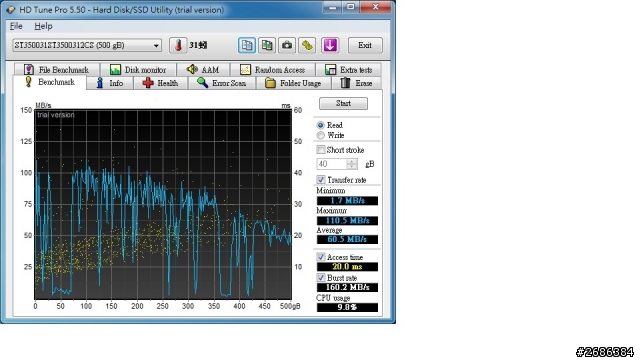The height and width of the screenshot is (360, 640).
Task: Go to the Error Scan tab
Action: (x=222, y=83)
